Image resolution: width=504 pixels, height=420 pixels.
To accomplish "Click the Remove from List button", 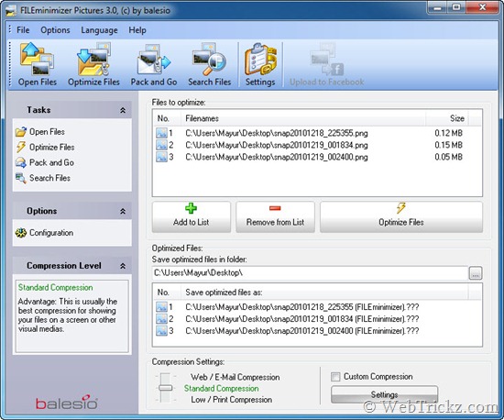I will (275, 216).
